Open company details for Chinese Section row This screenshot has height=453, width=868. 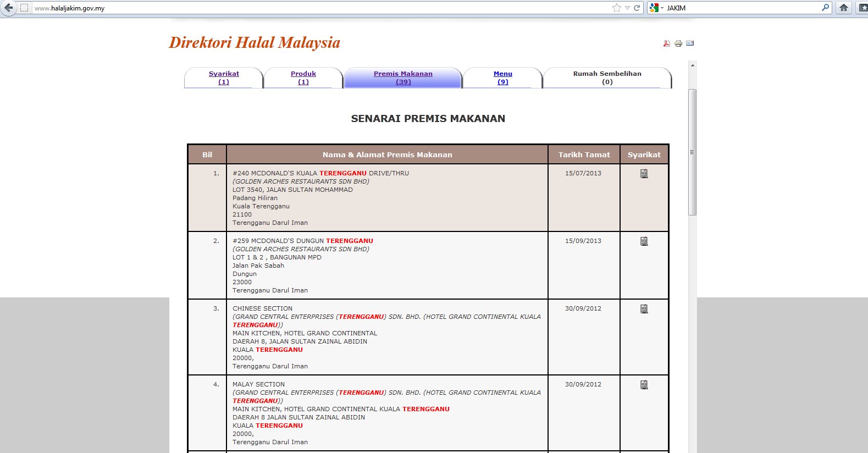click(644, 309)
